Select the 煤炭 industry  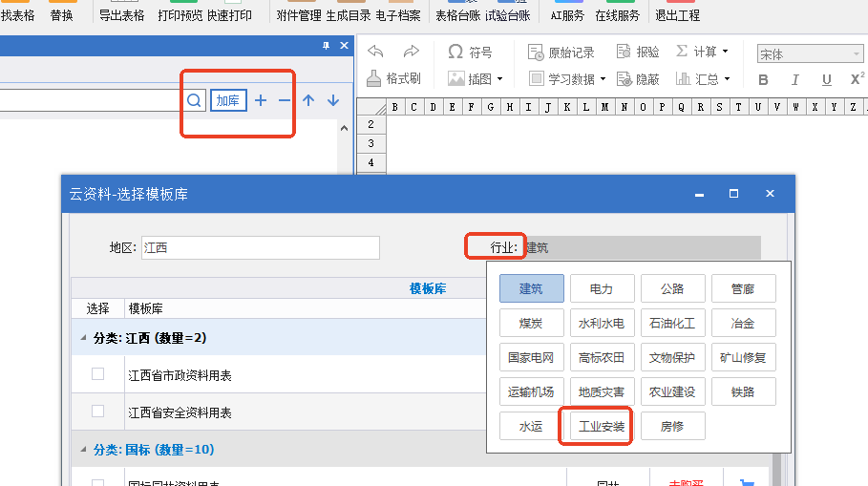(x=532, y=323)
